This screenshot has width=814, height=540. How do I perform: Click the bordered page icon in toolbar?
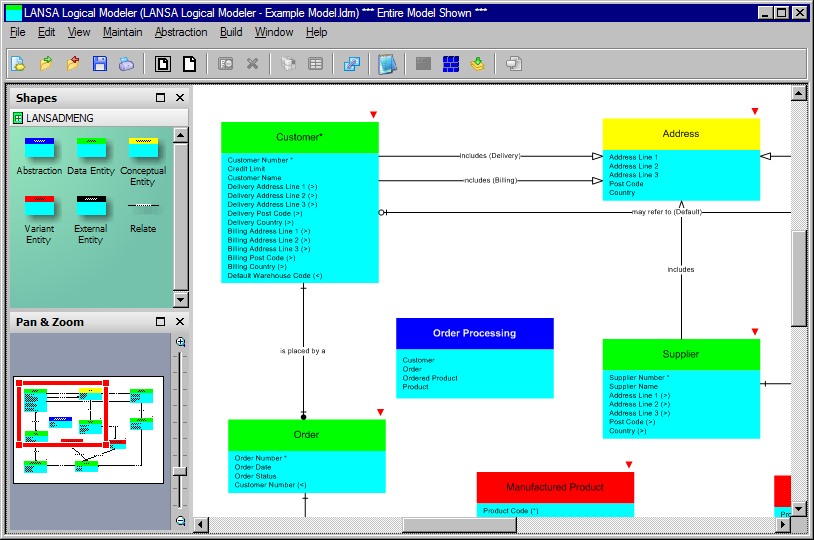click(162, 64)
